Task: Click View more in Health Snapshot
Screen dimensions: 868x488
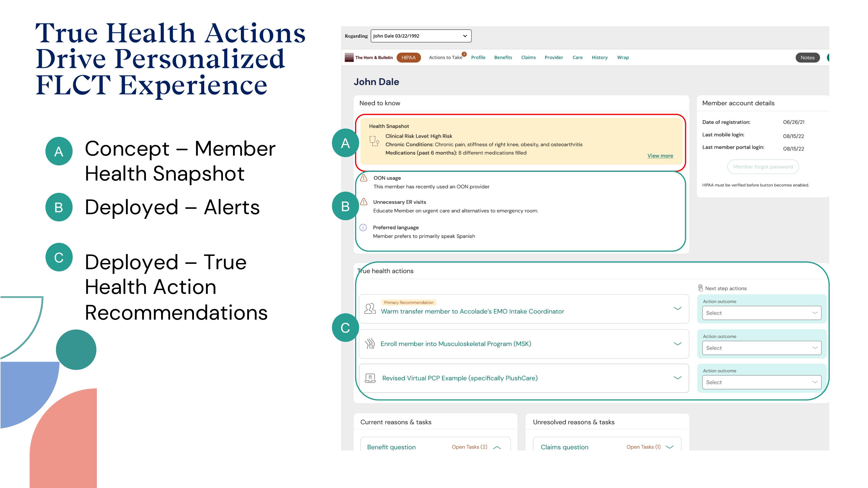Action: point(660,156)
